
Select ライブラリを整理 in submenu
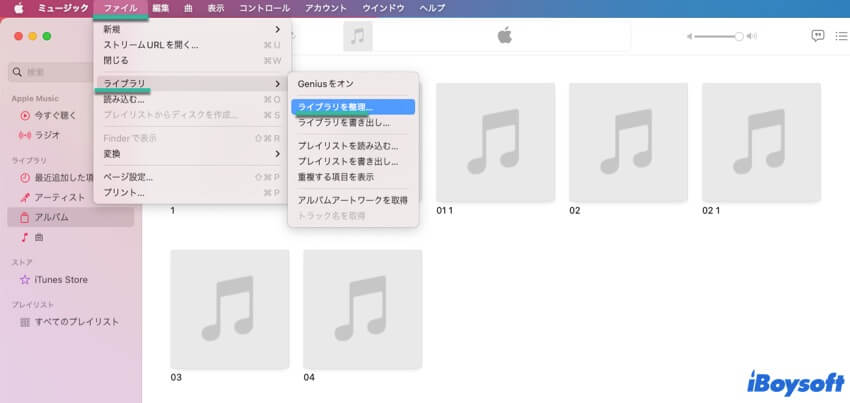click(x=353, y=107)
